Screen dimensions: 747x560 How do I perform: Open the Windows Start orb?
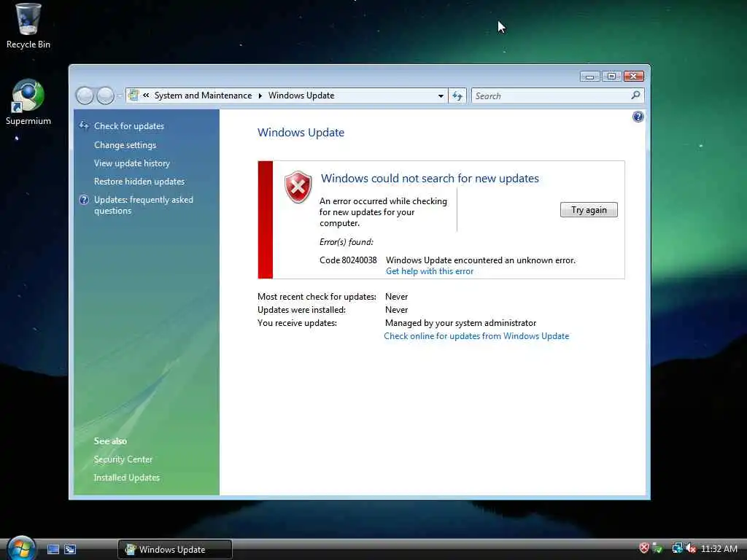pos(21,548)
